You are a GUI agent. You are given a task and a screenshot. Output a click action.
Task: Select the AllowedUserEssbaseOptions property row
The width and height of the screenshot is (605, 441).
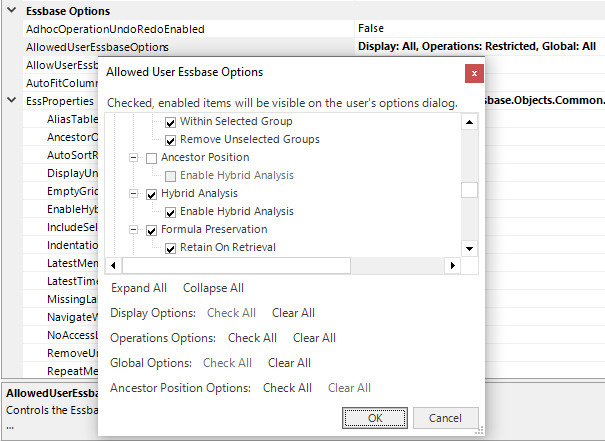(x=188, y=47)
